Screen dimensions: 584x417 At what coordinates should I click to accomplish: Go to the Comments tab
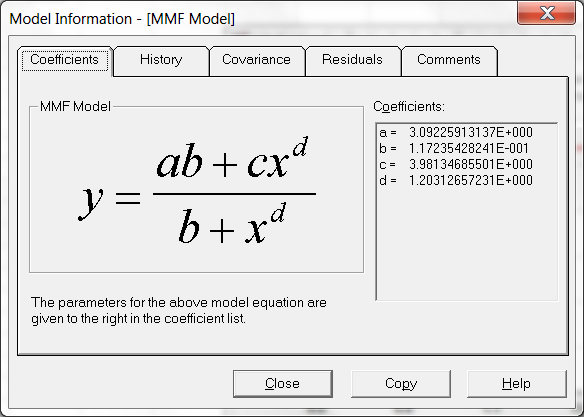(x=449, y=61)
